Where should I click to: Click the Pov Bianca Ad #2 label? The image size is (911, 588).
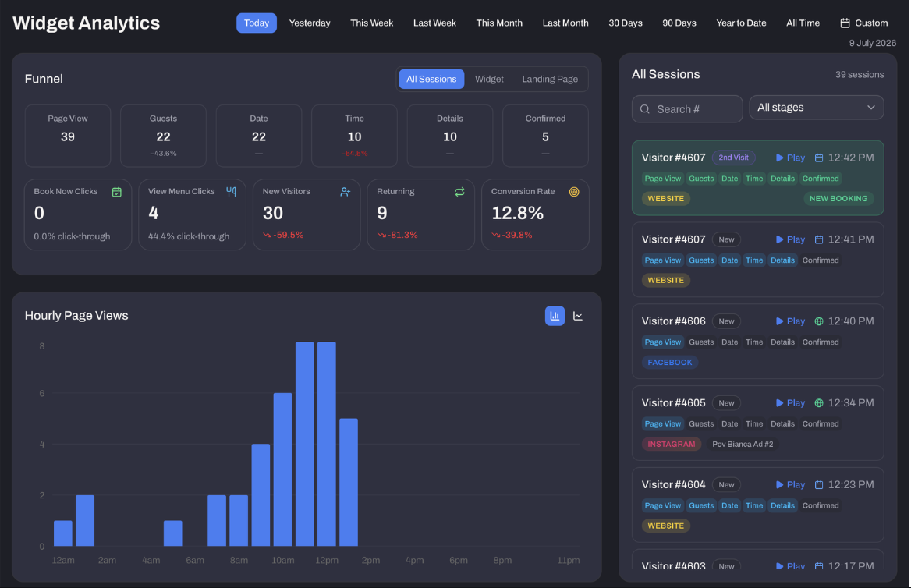(x=742, y=445)
